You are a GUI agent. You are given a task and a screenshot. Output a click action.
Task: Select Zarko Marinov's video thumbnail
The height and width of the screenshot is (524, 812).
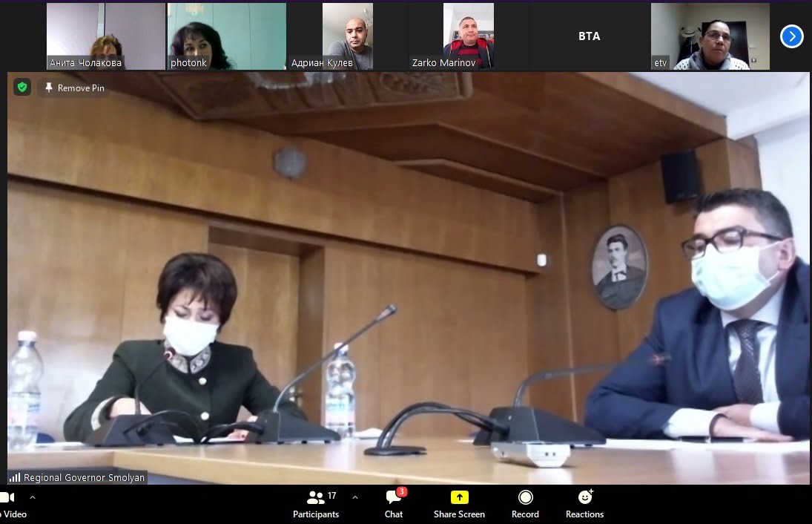pos(469,36)
